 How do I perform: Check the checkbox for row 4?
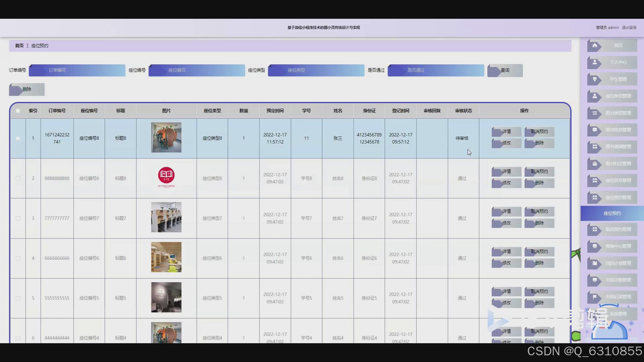[18, 258]
